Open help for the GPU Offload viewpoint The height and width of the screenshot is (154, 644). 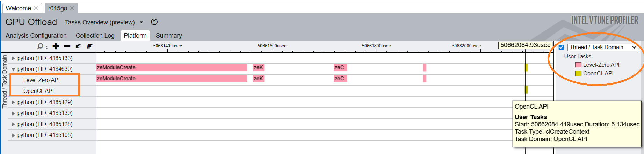pyautogui.click(x=154, y=22)
